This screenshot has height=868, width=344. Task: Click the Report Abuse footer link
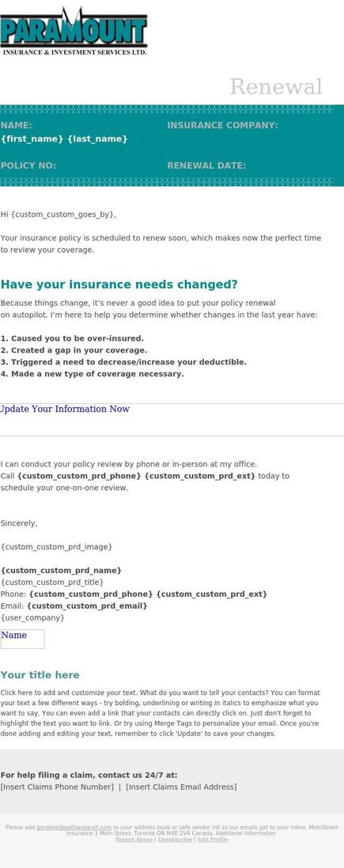point(134,840)
